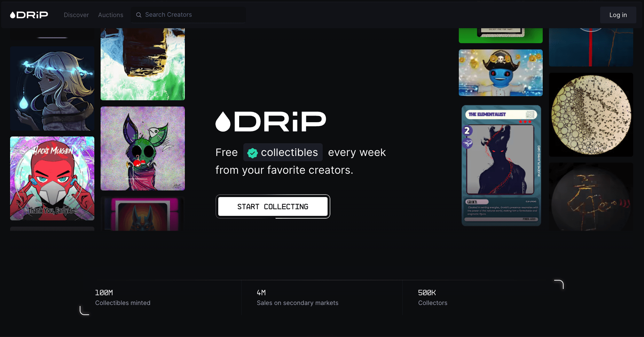This screenshot has height=337, width=644.
Task: Click the 100M collectibles minted stat
Action: tap(123, 298)
